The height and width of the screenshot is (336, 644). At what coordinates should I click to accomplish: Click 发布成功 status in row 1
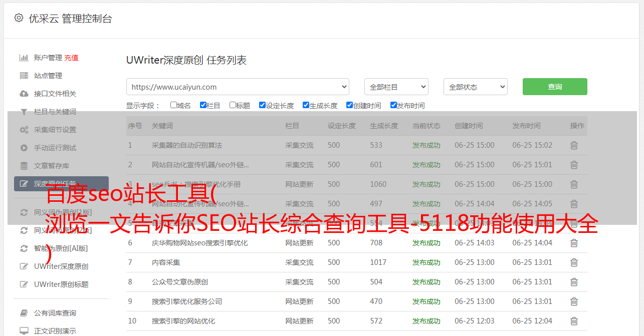pos(426,145)
